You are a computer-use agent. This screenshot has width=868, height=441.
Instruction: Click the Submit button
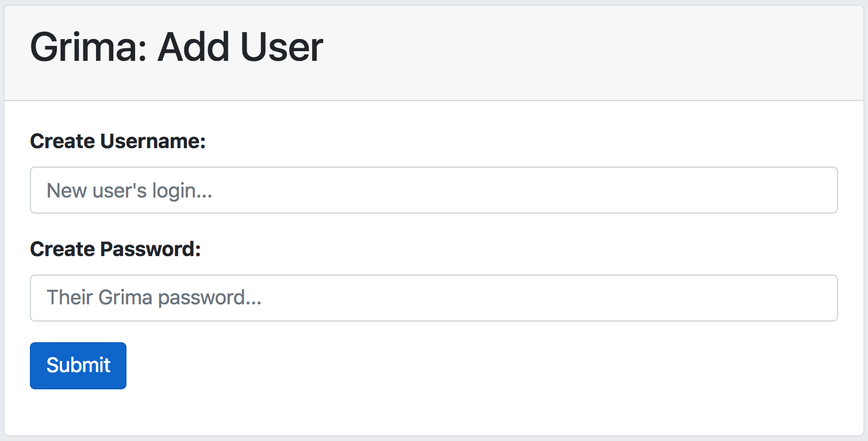78,366
